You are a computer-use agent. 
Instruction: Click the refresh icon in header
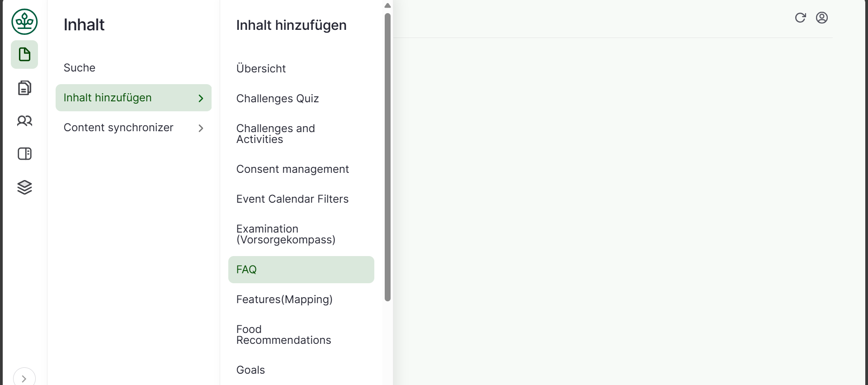[x=800, y=18]
